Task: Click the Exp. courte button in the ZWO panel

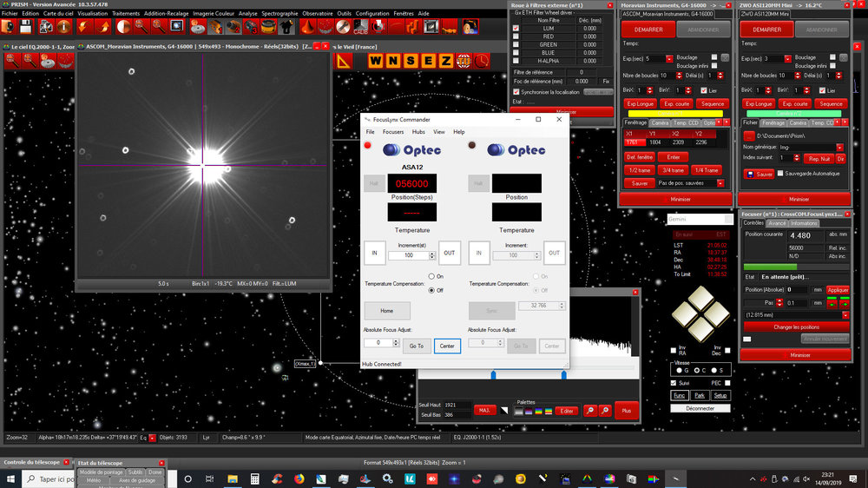Action: point(795,103)
